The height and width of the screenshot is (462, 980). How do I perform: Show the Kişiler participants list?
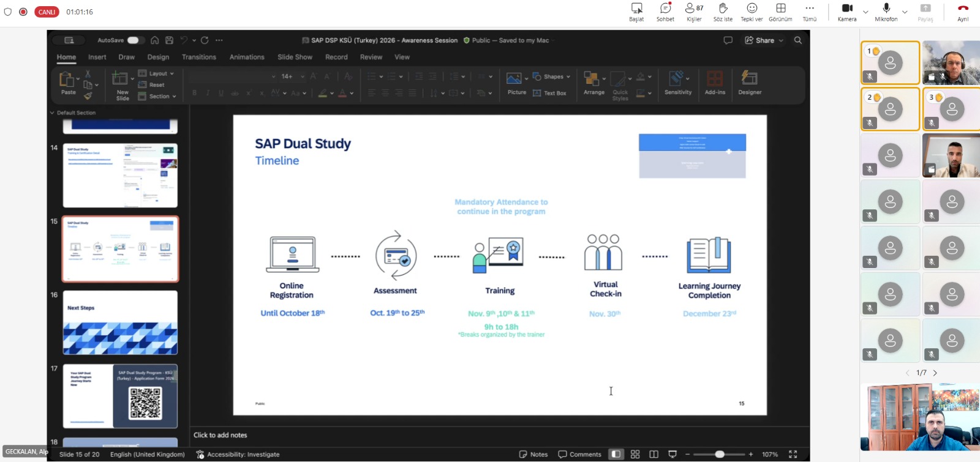click(x=694, y=12)
